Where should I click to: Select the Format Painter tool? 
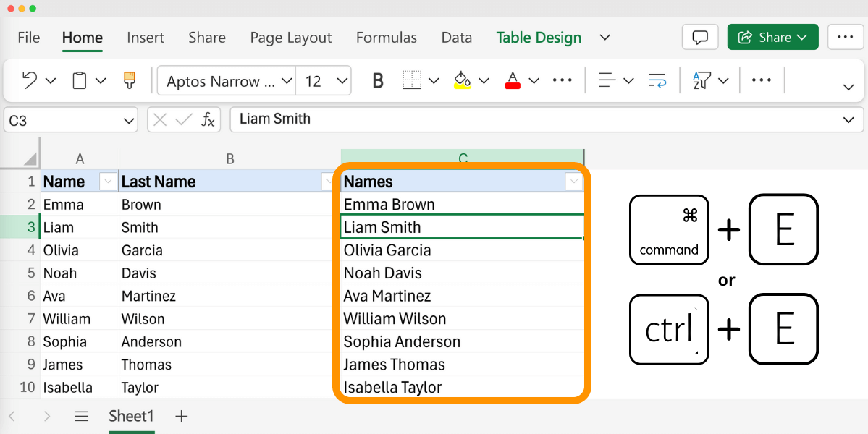pos(129,80)
